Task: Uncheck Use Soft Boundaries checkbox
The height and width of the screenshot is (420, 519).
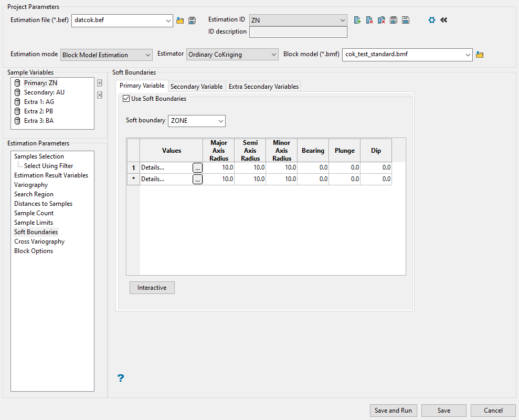Action: (x=126, y=99)
